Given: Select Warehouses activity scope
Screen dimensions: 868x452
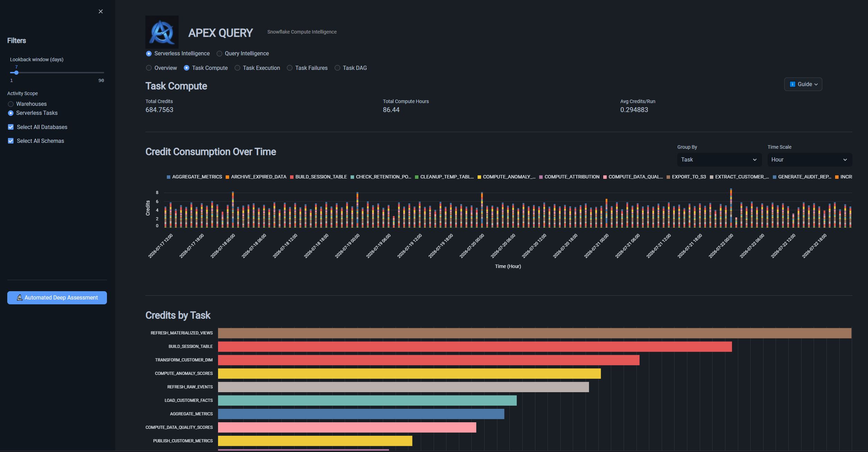Looking at the screenshot, I should click(11, 104).
